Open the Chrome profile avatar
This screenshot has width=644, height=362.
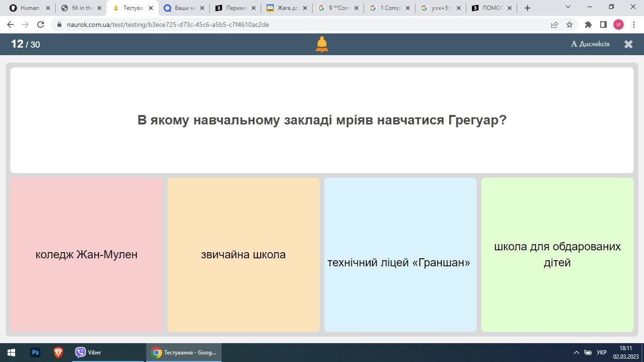coord(619,25)
